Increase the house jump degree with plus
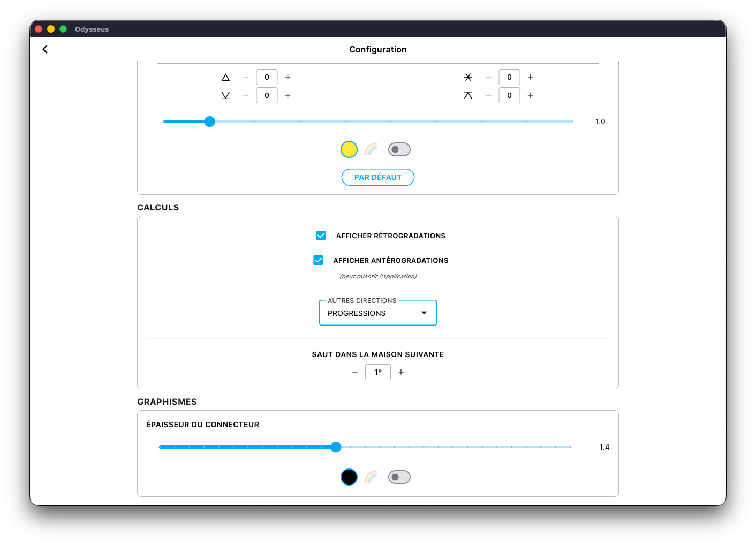 [401, 372]
